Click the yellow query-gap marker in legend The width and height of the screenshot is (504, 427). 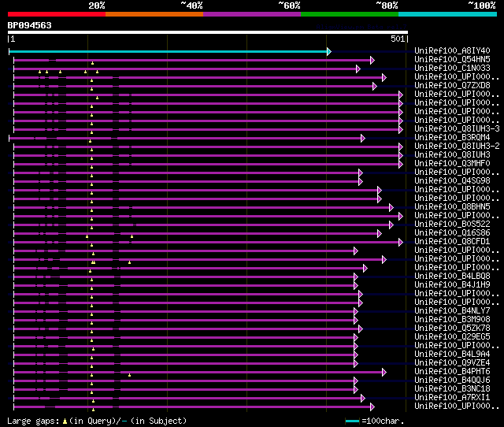(65, 421)
